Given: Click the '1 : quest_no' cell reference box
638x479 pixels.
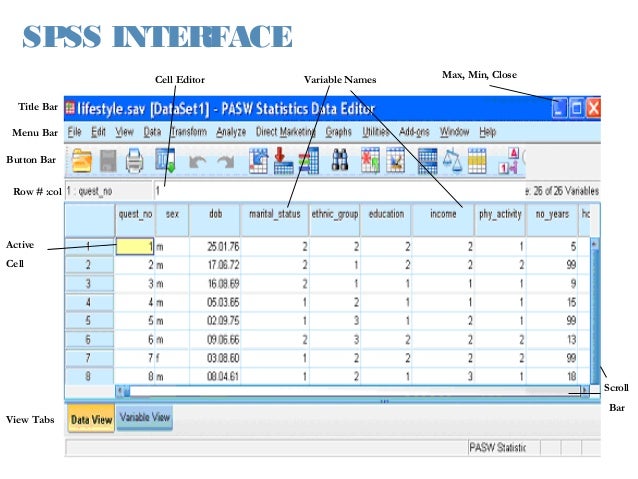Looking at the screenshot, I should tap(108, 191).
